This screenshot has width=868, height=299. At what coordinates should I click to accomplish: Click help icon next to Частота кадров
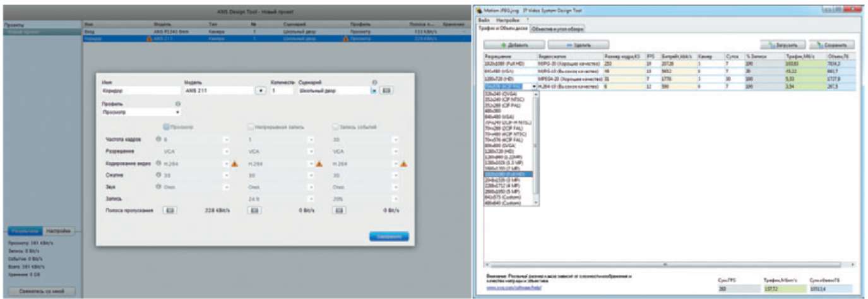158,139
